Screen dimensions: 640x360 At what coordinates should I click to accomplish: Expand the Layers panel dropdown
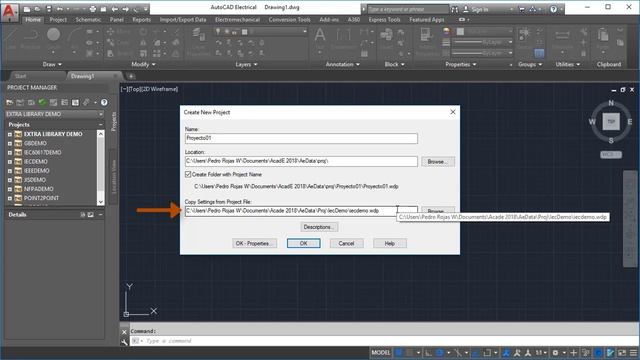247,64
